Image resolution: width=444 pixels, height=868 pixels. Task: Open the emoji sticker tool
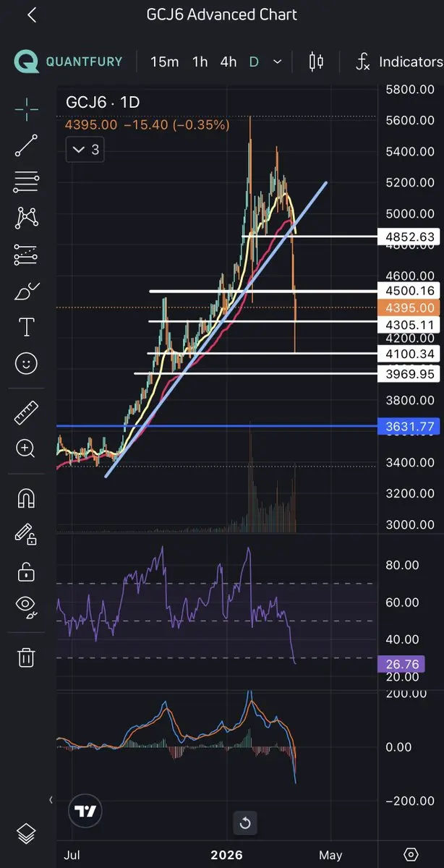[x=26, y=363]
